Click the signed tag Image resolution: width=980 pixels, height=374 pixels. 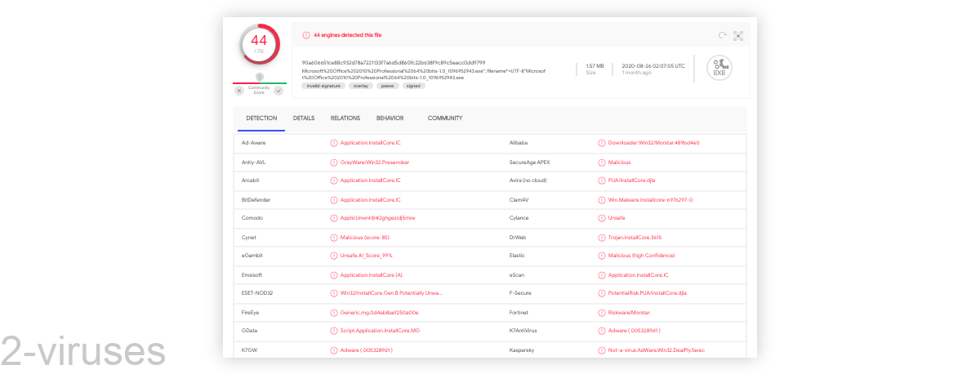pyautogui.click(x=413, y=86)
